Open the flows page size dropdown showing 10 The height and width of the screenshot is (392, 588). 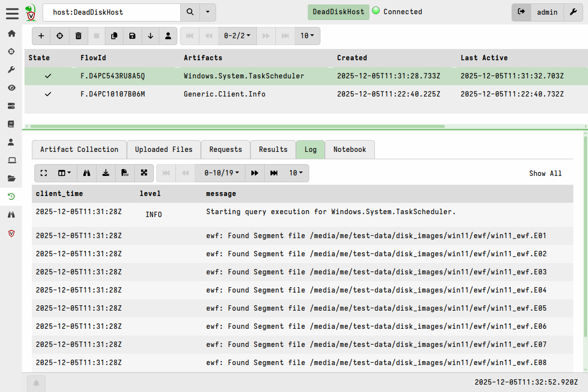[x=307, y=36]
